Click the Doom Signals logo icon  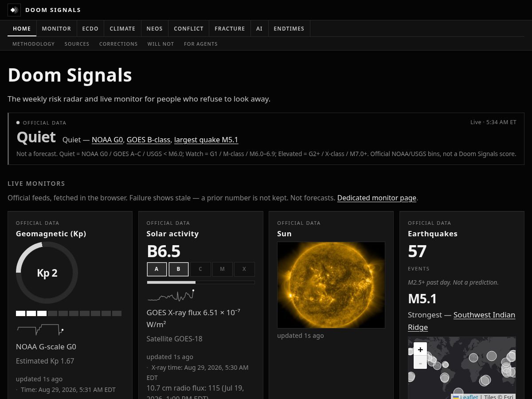tap(14, 10)
